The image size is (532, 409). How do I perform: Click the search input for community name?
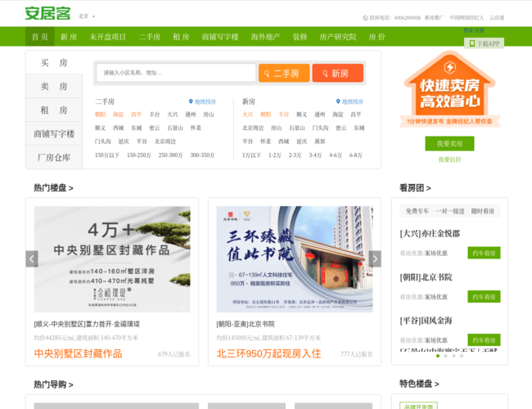[176, 73]
